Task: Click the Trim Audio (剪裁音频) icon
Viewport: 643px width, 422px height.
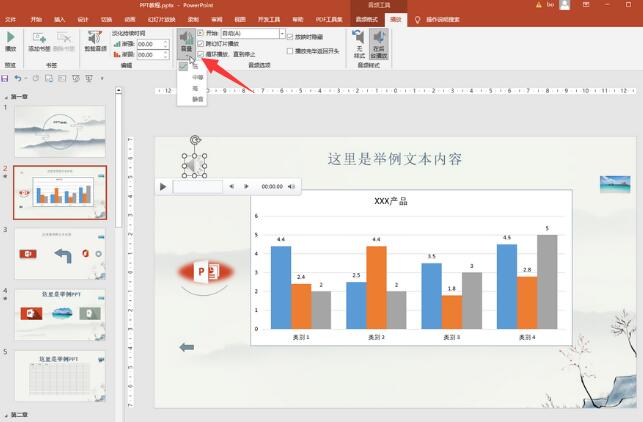Action: (x=95, y=38)
